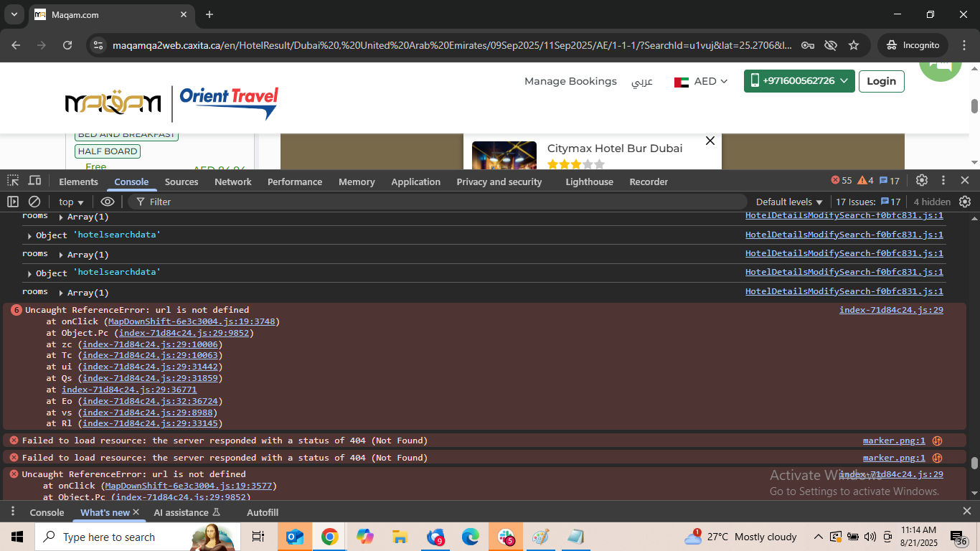Clear the console log
Viewport: 980px width, 551px height.
[34, 202]
